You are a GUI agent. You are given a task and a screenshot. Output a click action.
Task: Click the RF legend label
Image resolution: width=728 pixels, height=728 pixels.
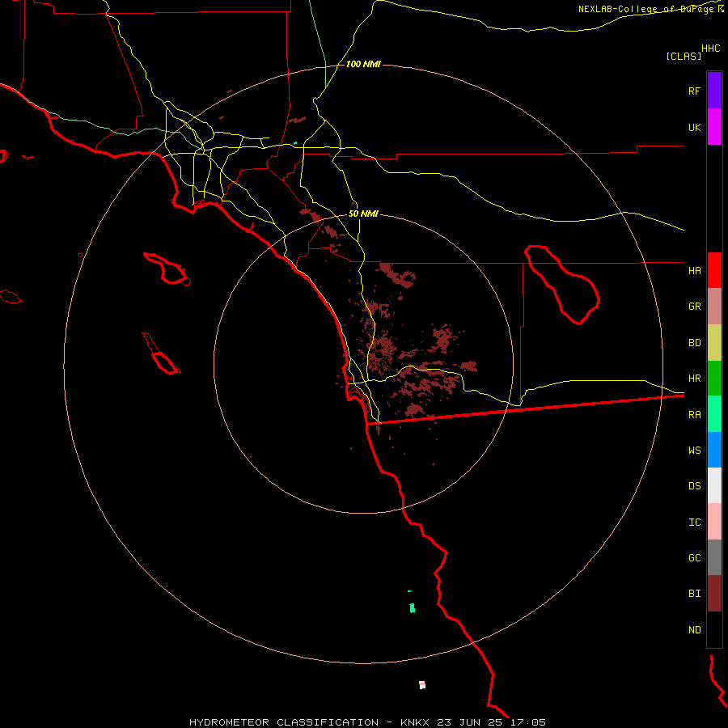click(x=694, y=91)
